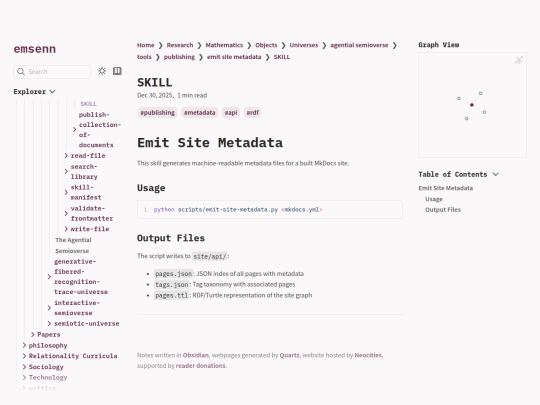Image resolution: width=540 pixels, height=405 pixels.
Task: Open the #metadata tag
Action: [x=199, y=113]
